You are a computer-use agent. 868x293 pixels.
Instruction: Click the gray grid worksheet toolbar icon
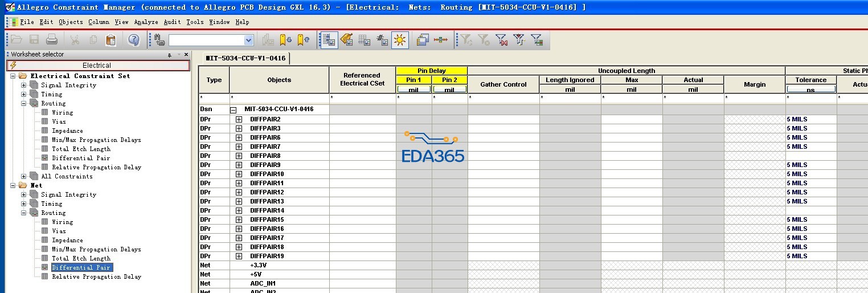click(365, 40)
